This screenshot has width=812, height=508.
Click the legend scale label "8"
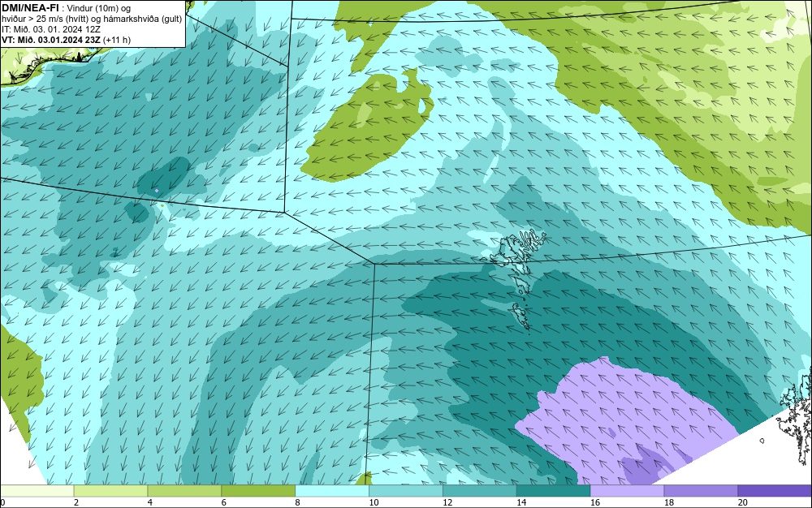pos(297,502)
